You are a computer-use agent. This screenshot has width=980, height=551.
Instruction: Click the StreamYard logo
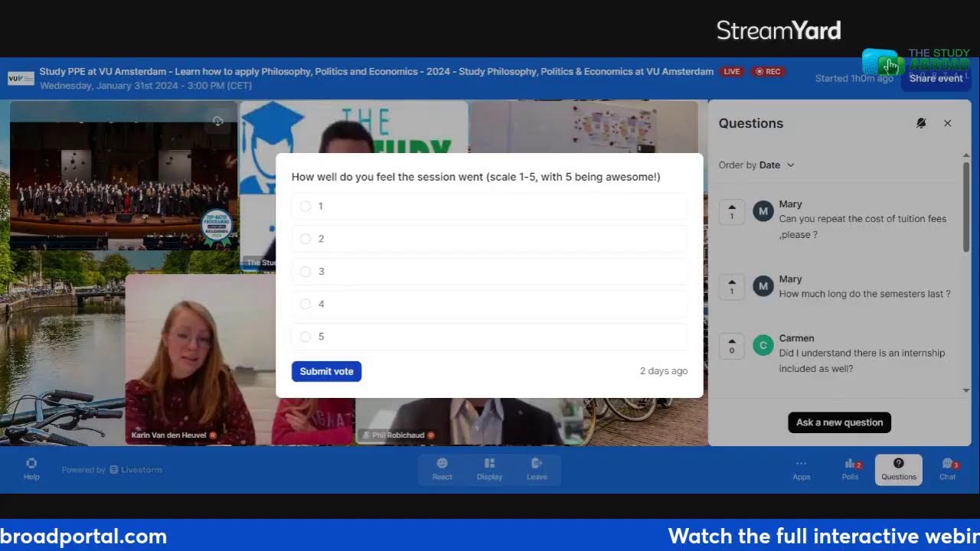(779, 31)
